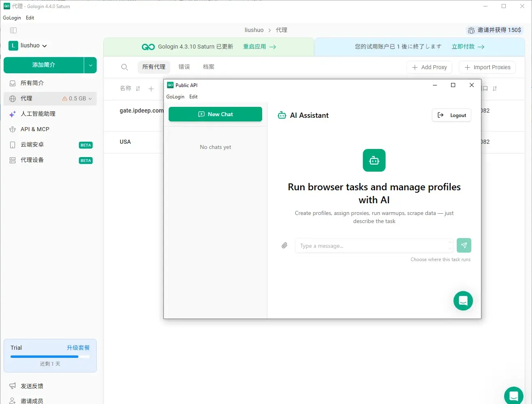Click the Trial days remaining progress bar
Image resolution: width=532 pixels, height=404 pixels.
50,357
